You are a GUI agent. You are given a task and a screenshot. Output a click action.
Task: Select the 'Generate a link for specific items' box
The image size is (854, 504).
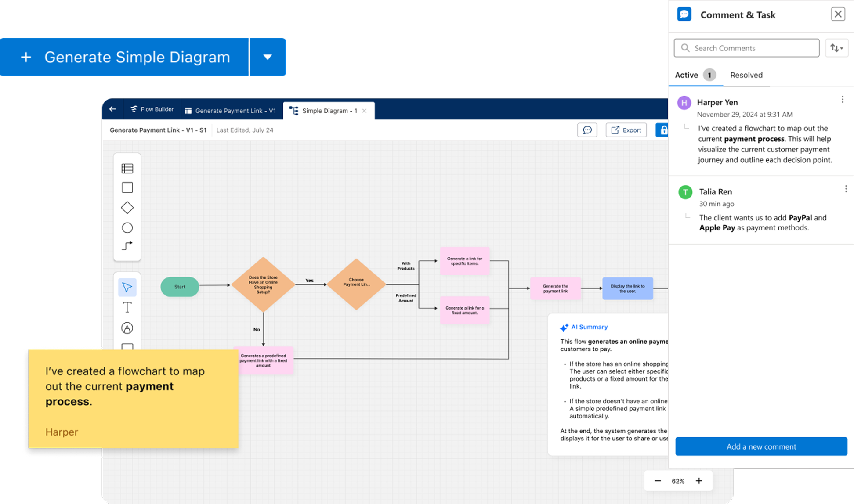click(465, 261)
